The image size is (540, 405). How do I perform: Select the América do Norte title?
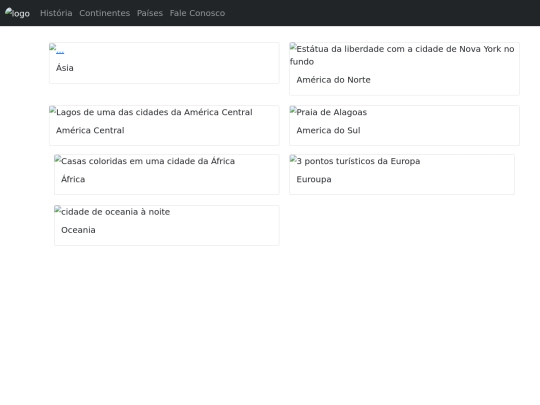(333, 80)
